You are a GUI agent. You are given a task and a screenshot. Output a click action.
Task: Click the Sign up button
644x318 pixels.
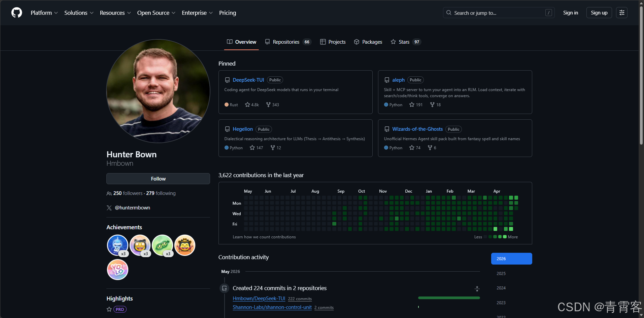(599, 13)
